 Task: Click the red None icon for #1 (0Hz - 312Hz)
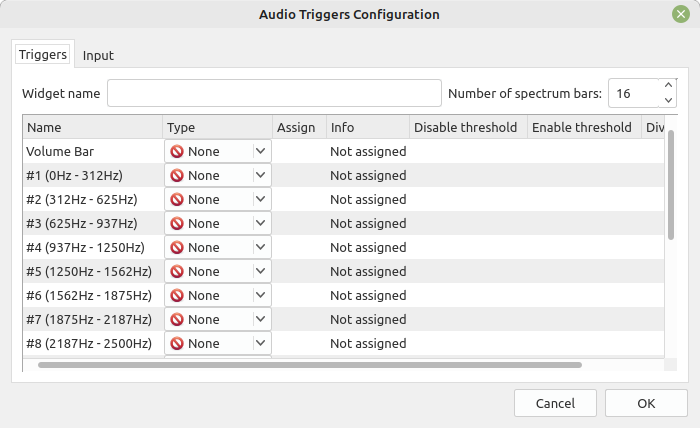(177, 176)
